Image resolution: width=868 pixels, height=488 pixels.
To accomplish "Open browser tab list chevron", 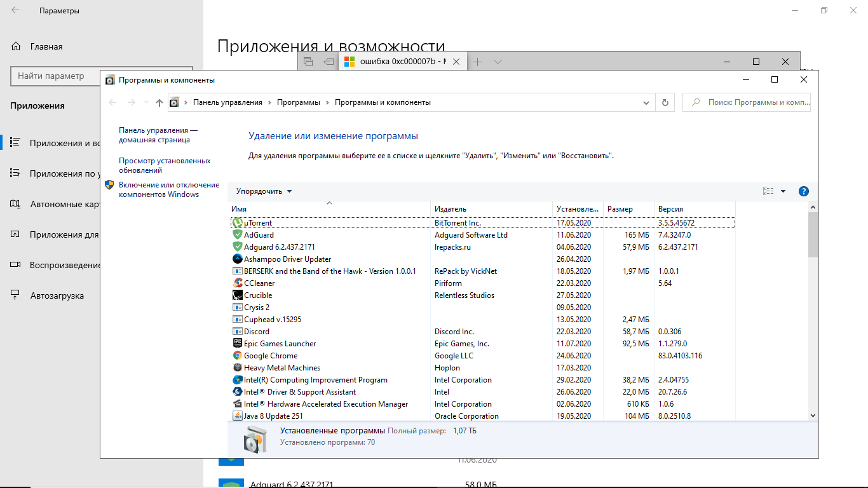I will [x=498, y=62].
